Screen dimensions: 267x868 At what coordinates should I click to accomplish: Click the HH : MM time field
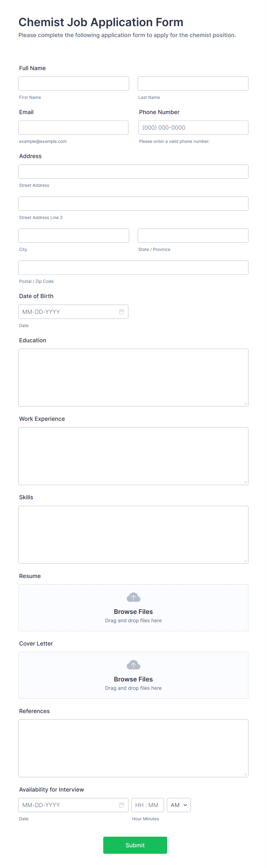point(148,805)
